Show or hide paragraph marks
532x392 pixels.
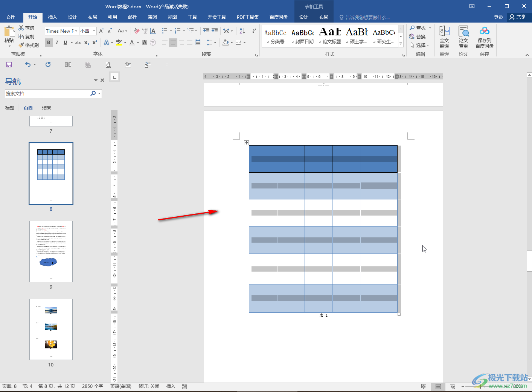click(254, 31)
